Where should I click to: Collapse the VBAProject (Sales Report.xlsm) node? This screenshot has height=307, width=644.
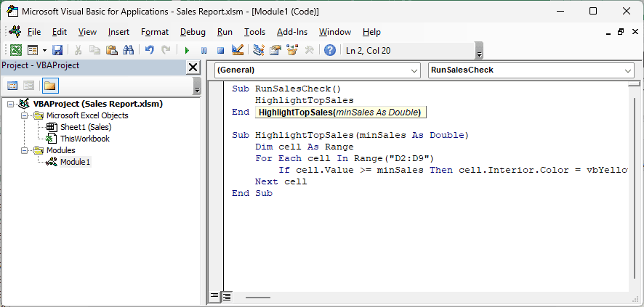click(x=11, y=104)
